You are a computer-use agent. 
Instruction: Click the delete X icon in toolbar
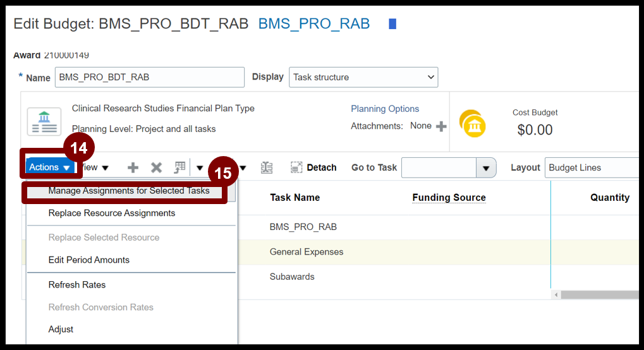(x=156, y=167)
